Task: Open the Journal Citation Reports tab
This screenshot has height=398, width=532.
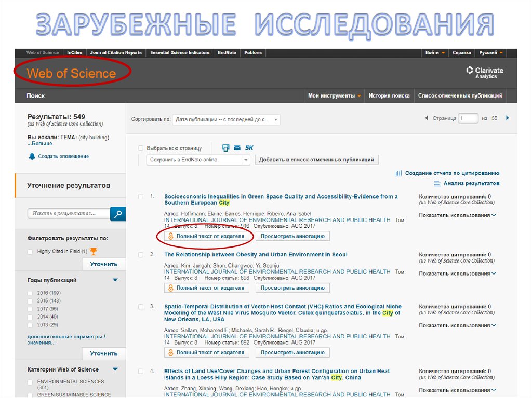Action: click(116, 53)
